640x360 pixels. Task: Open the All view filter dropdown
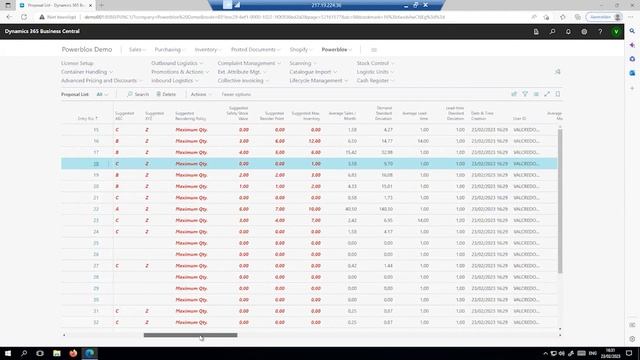[102, 94]
